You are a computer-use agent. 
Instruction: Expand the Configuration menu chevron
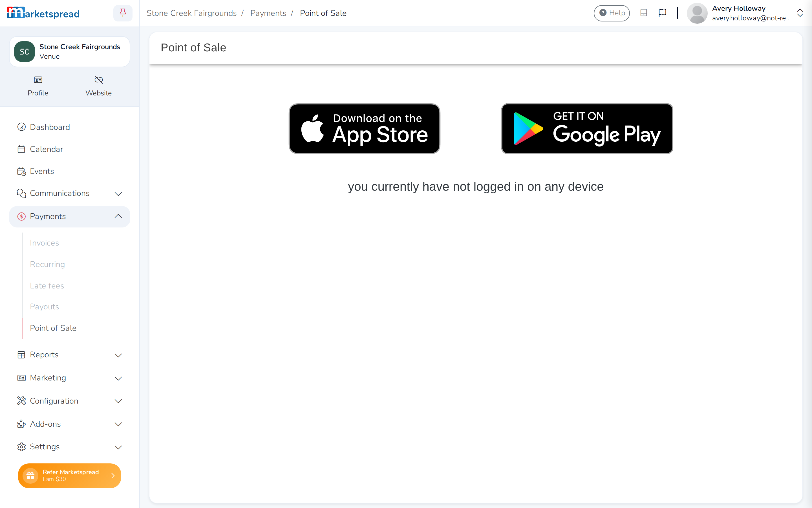[x=118, y=401]
